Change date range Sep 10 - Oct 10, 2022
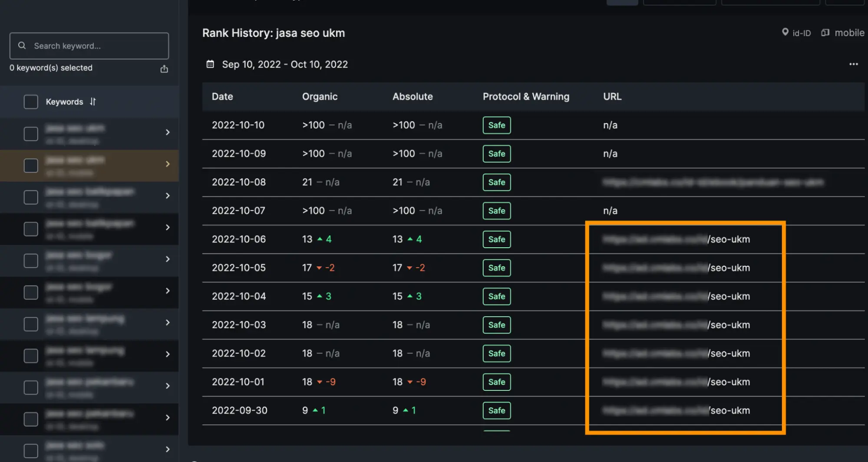The width and height of the screenshot is (868, 462). click(x=285, y=64)
